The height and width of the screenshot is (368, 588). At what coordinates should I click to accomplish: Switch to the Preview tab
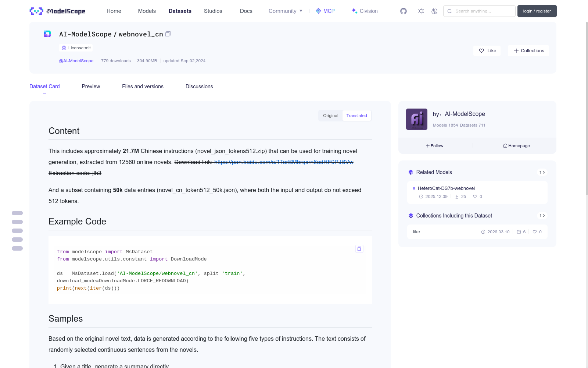[x=91, y=86]
